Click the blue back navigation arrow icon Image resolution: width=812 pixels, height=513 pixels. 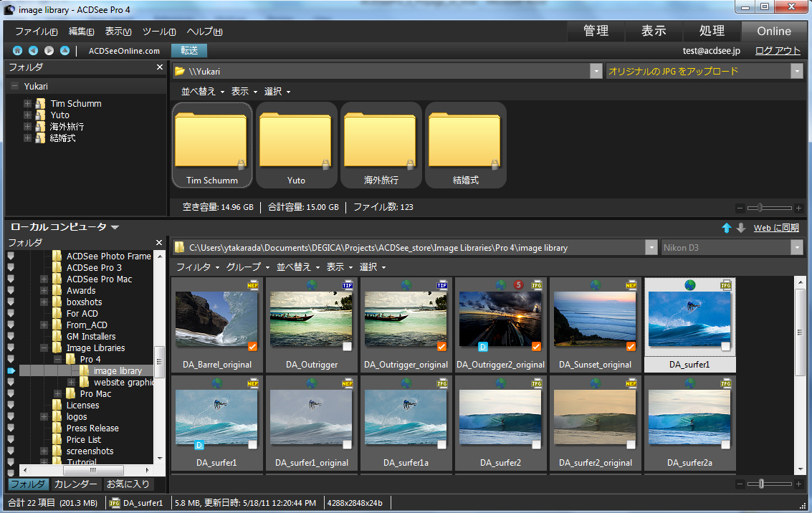coord(32,50)
